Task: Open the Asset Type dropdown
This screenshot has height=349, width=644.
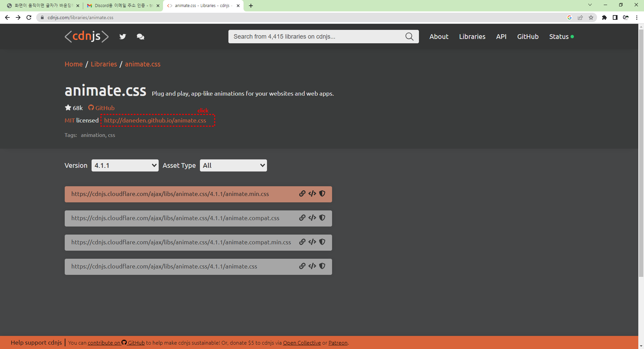Action: coord(233,165)
